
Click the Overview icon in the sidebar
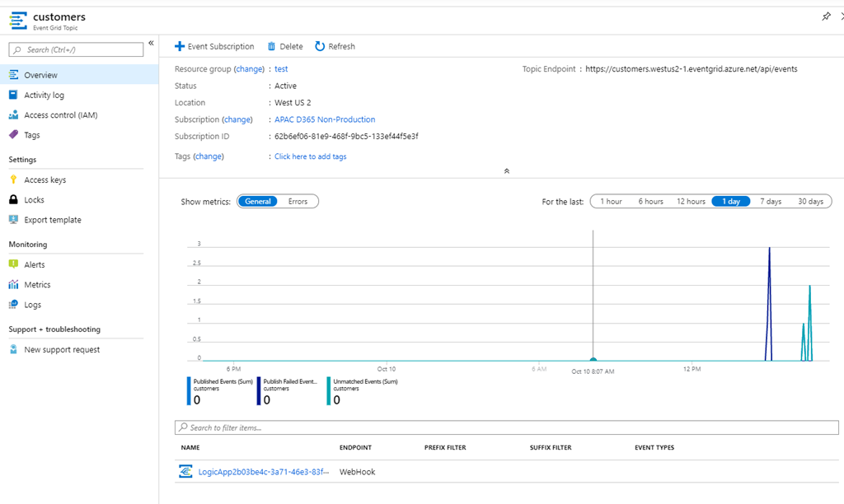click(13, 75)
